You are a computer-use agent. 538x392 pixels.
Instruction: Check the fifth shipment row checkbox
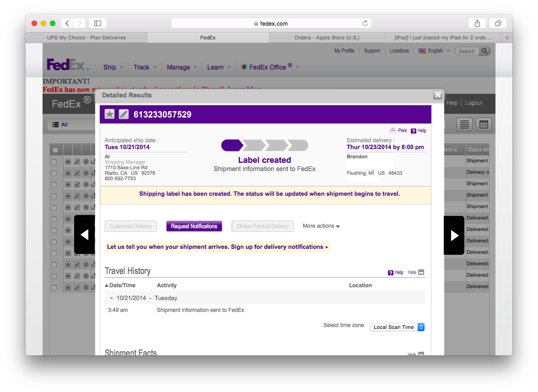tap(54, 208)
